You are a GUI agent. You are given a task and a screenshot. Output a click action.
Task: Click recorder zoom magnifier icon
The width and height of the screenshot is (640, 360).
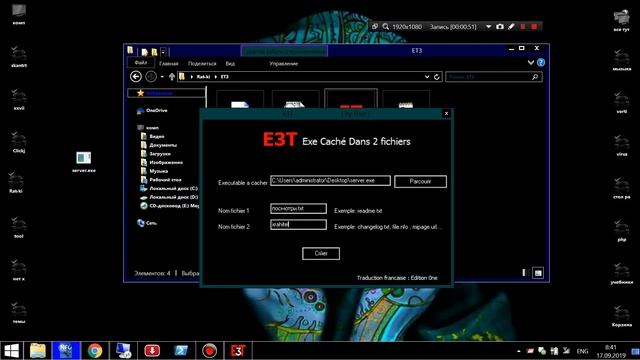pyautogui.click(x=385, y=27)
